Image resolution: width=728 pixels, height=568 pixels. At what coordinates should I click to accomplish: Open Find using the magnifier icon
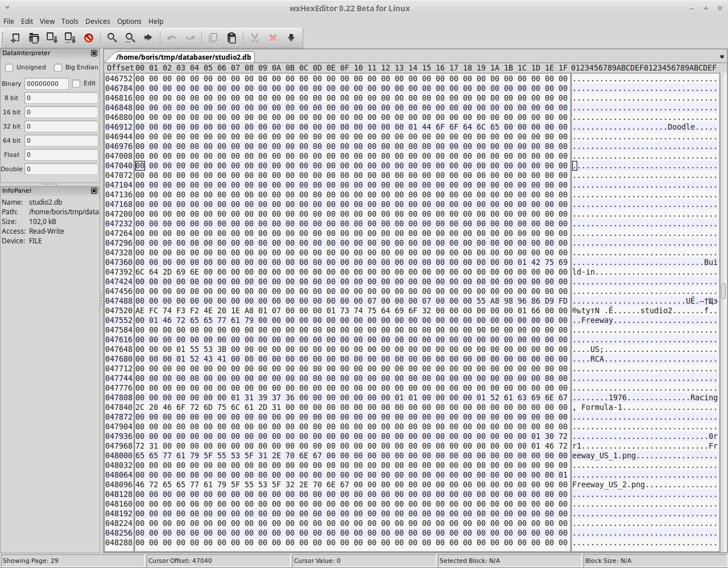pyautogui.click(x=112, y=38)
